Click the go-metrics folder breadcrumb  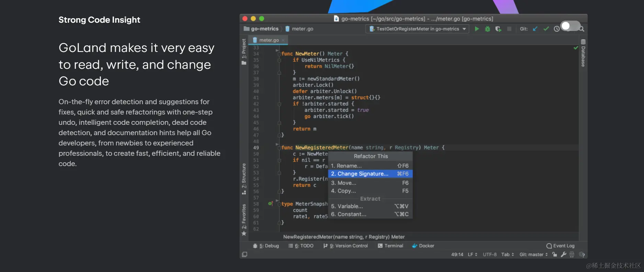261,29
